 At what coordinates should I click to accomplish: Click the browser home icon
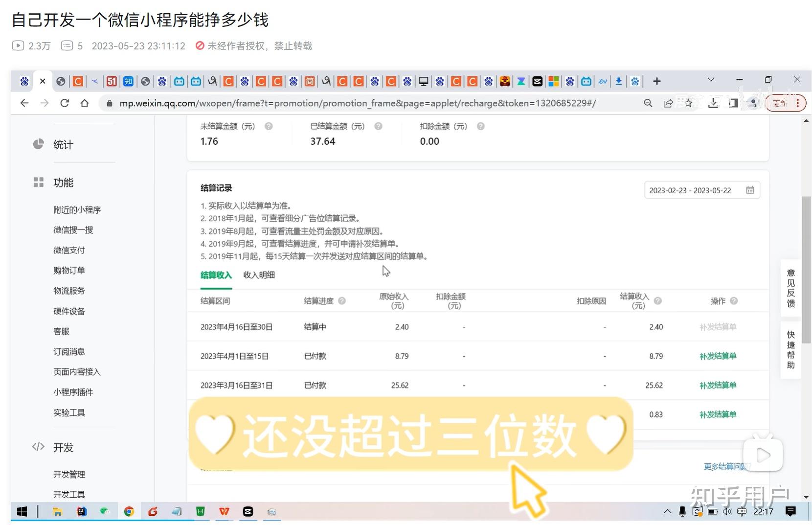[85, 103]
